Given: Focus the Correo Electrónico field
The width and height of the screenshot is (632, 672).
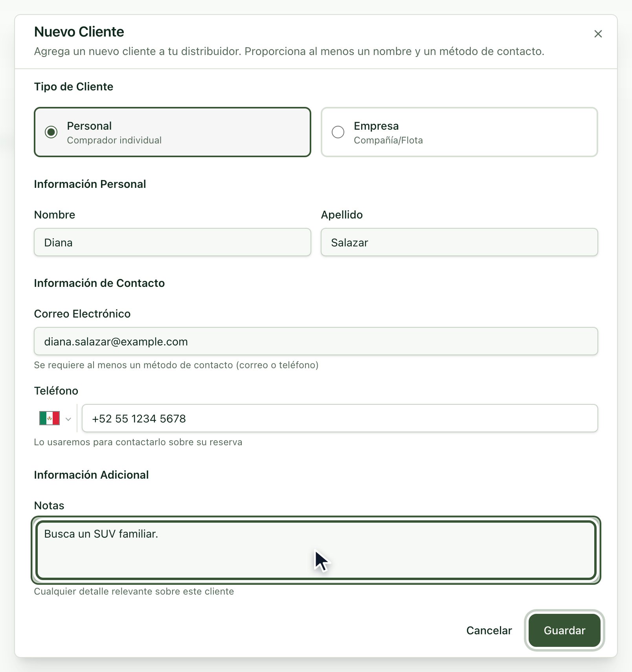Looking at the screenshot, I should [x=316, y=341].
